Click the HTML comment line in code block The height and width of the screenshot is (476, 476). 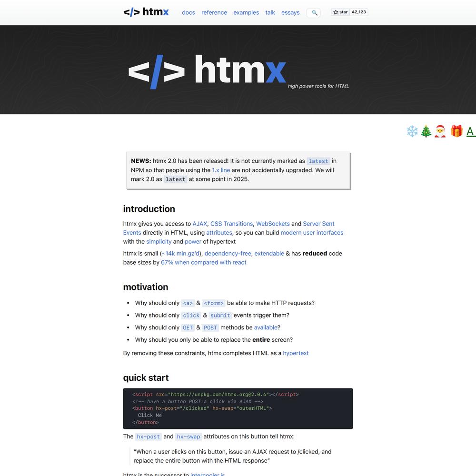point(198,401)
